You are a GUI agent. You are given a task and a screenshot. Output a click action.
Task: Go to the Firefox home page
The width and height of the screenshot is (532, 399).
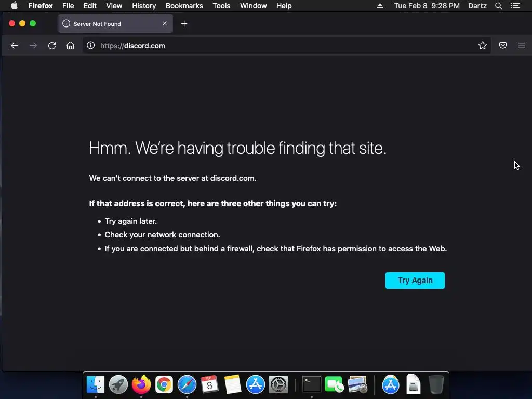[x=70, y=46]
